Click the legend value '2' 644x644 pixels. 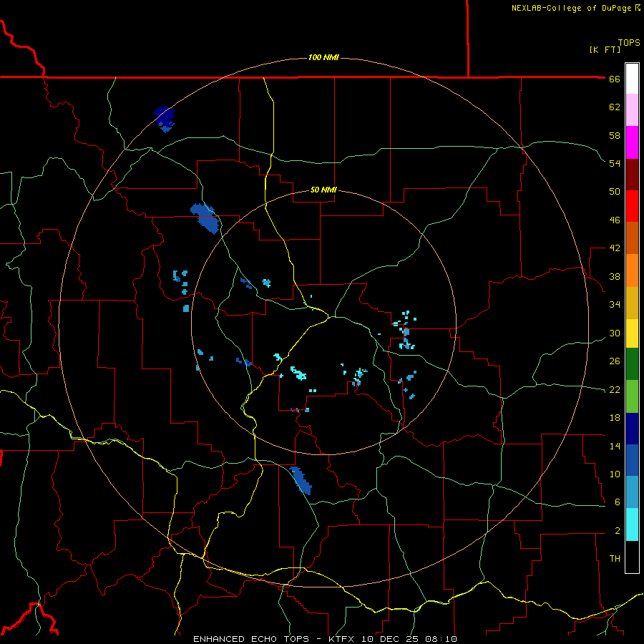coord(618,531)
